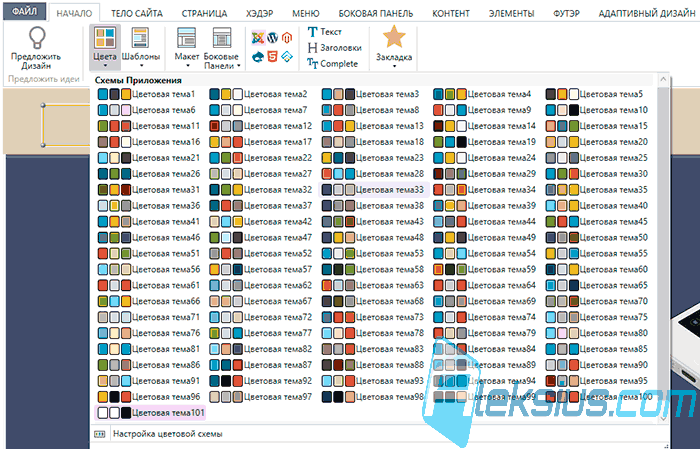Viewport: 700px width, 449px height.
Task: Click the Предложить Дизайн lightbulb icon
Action: (x=37, y=37)
